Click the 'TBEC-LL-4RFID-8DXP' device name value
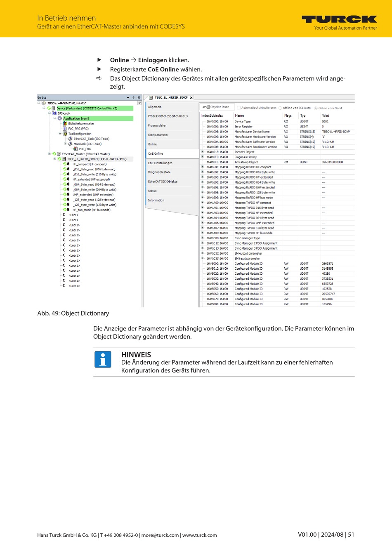The height and width of the screenshot is (554, 392). pos(336,132)
